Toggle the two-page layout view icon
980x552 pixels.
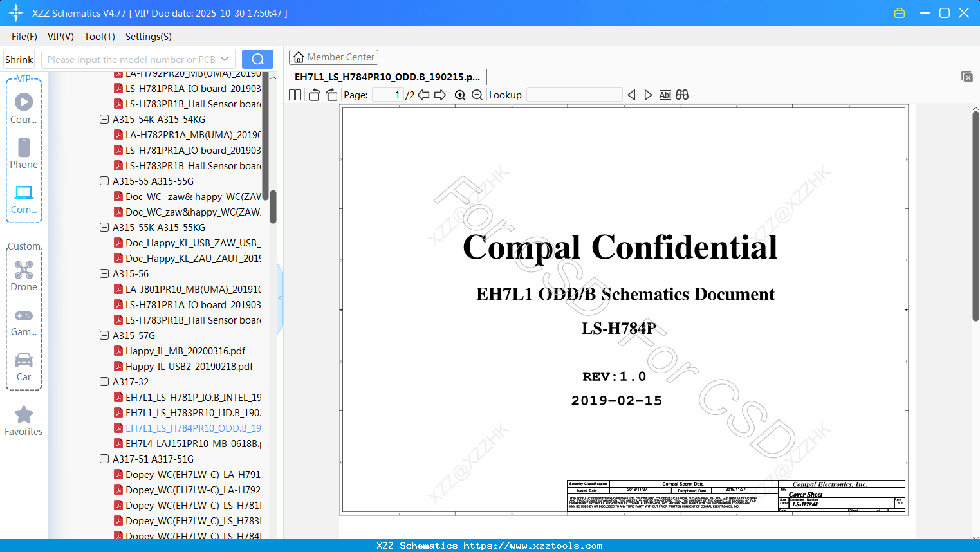[295, 95]
